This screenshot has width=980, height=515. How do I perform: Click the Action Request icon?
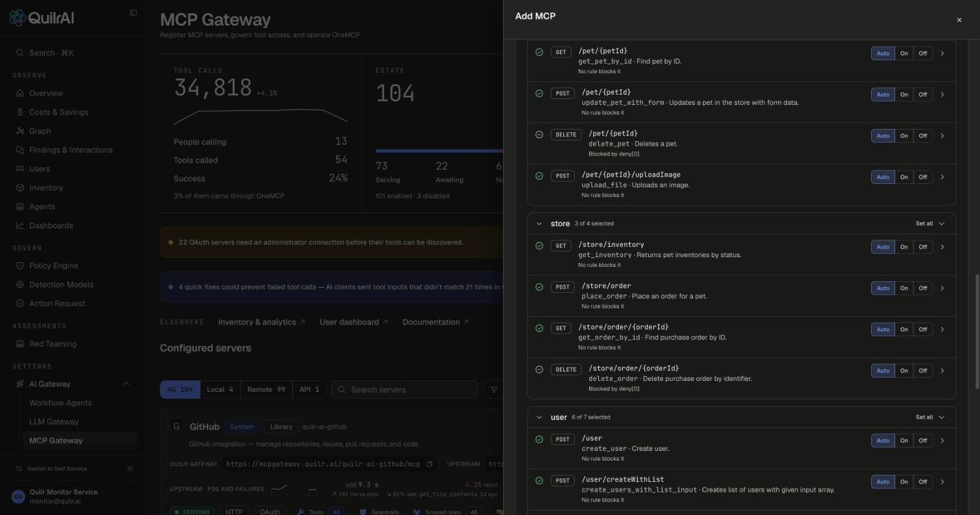coord(20,303)
